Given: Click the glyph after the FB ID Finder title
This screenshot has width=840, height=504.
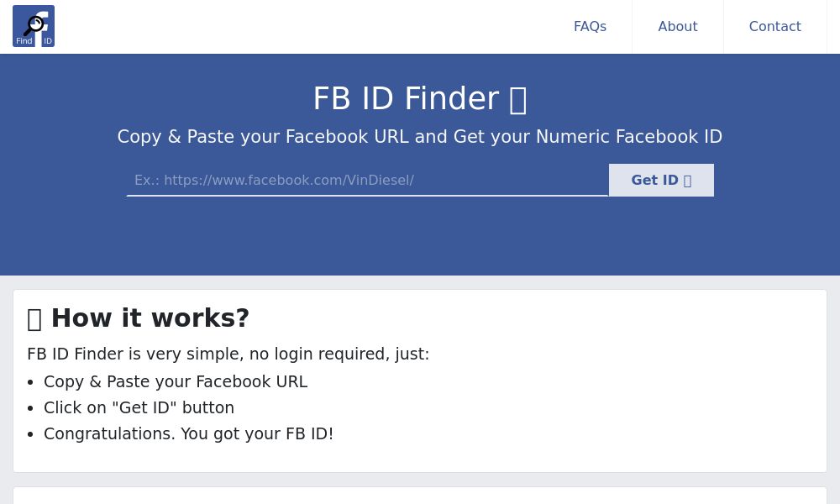Looking at the screenshot, I should (x=518, y=99).
